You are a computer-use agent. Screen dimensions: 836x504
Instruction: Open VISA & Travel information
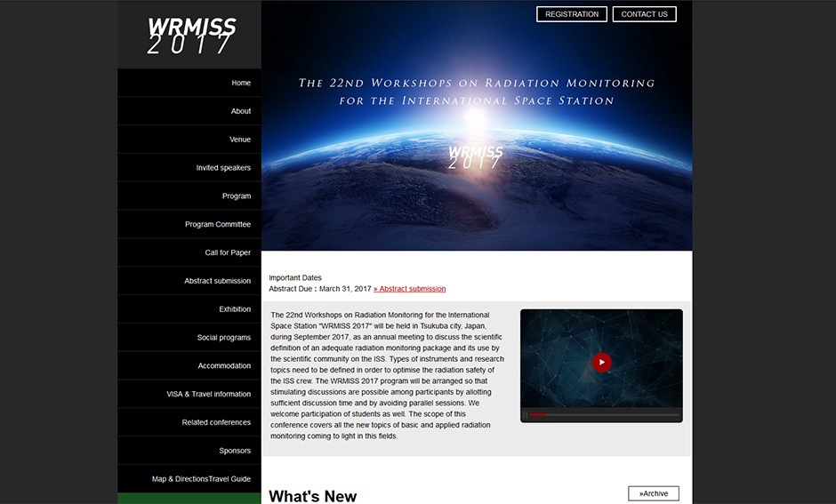click(x=189, y=393)
